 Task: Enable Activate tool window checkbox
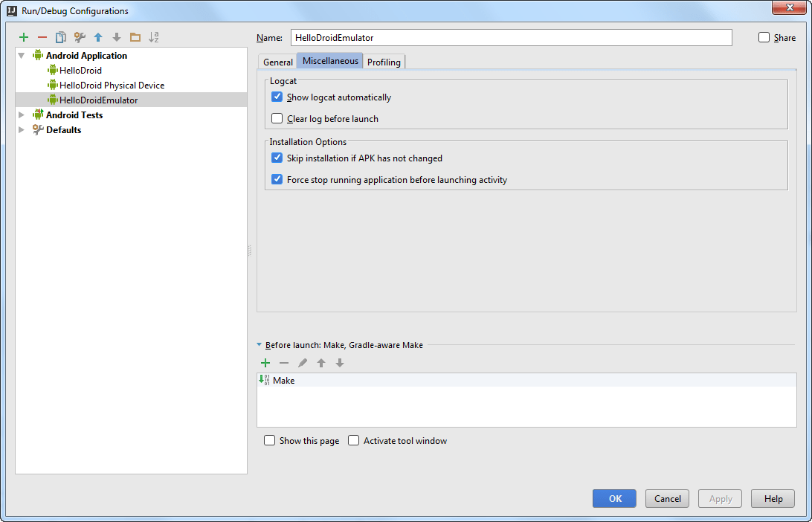(x=354, y=441)
